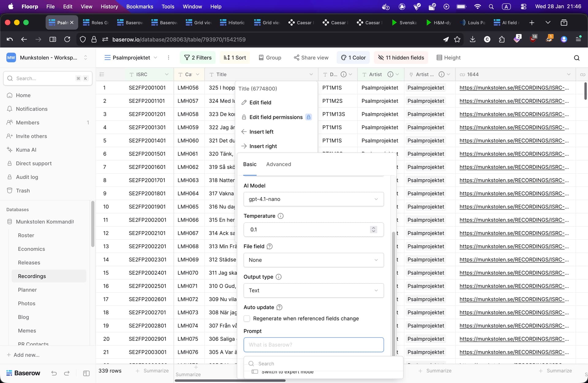Open Trash in the sidebar

click(23, 190)
